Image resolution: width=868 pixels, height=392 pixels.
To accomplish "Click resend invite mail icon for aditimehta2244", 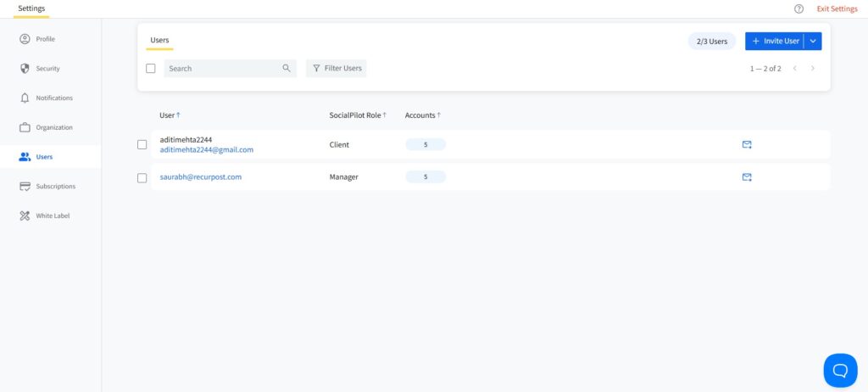I will tap(747, 145).
